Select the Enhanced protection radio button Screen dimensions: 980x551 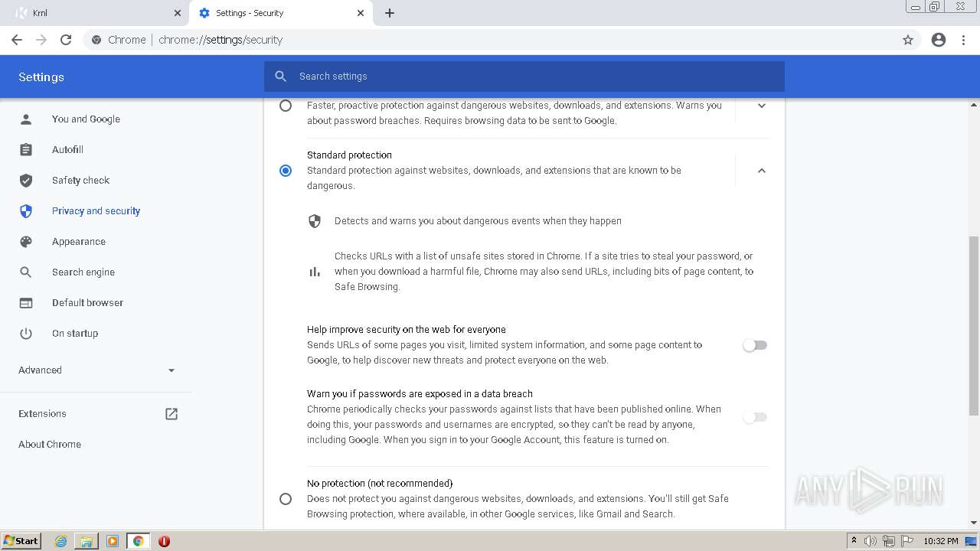(286, 106)
